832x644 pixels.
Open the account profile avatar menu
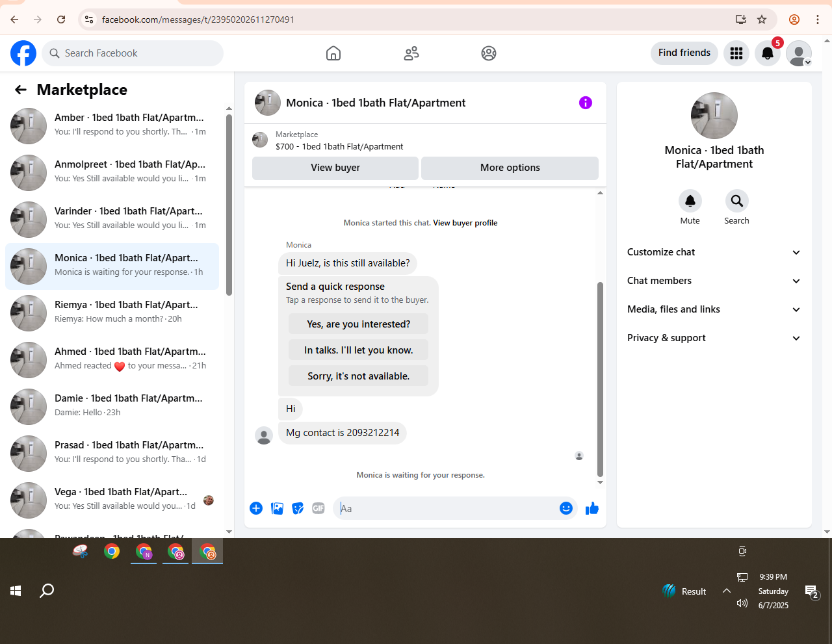[x=799, y=53]
